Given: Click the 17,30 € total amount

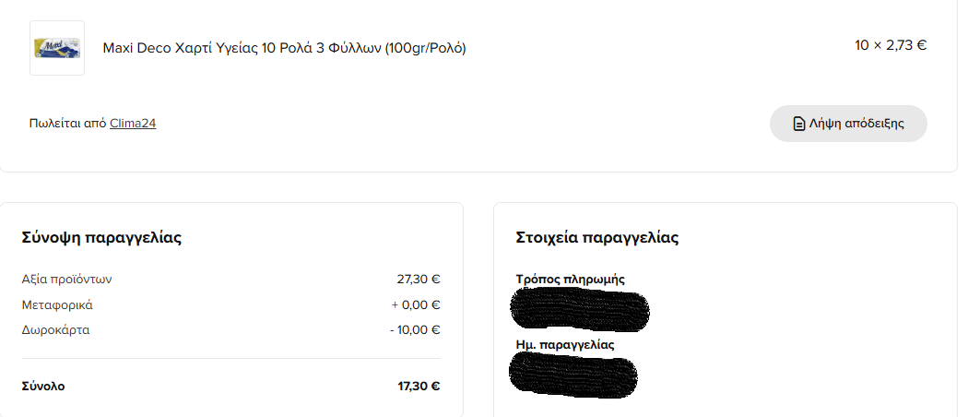Looking at the screenshot, I should pyautogui.click(x=419, y=387).
